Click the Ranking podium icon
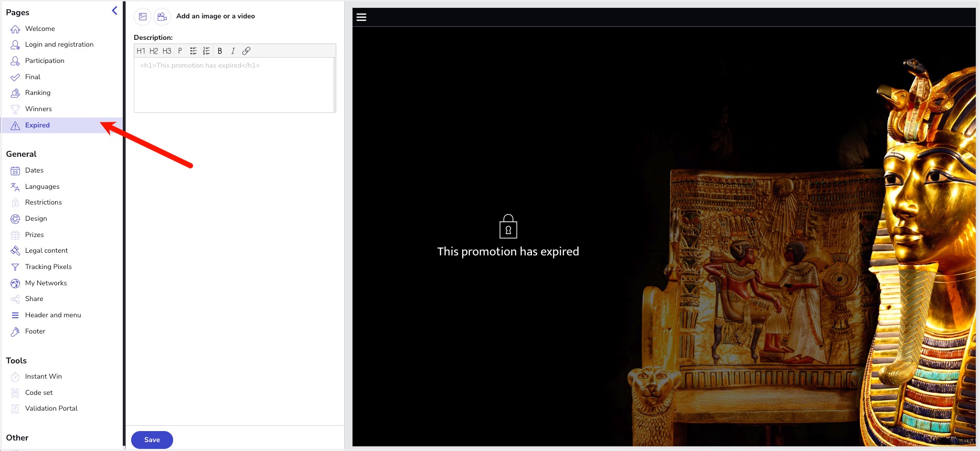 pos(15,93)
